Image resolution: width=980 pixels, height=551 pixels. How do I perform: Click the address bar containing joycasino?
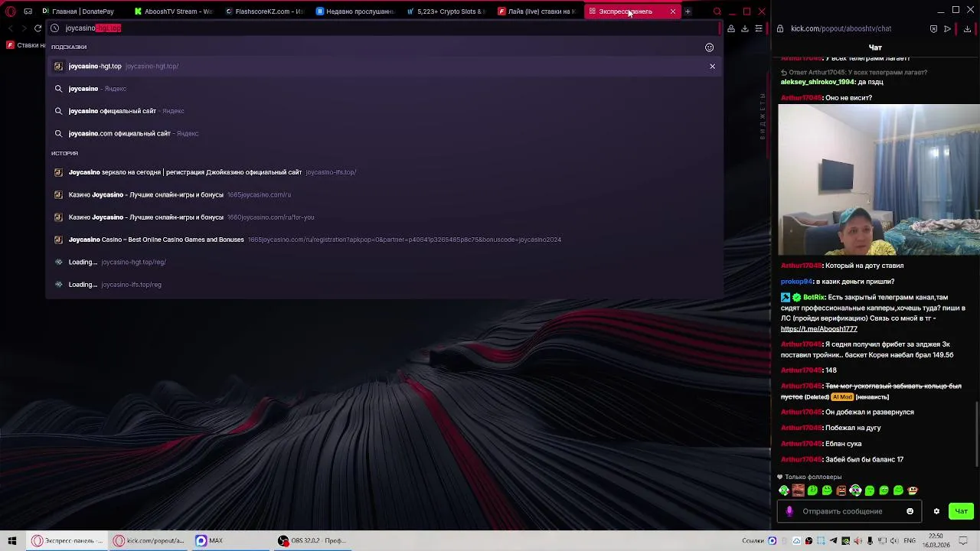coord(383,28)
